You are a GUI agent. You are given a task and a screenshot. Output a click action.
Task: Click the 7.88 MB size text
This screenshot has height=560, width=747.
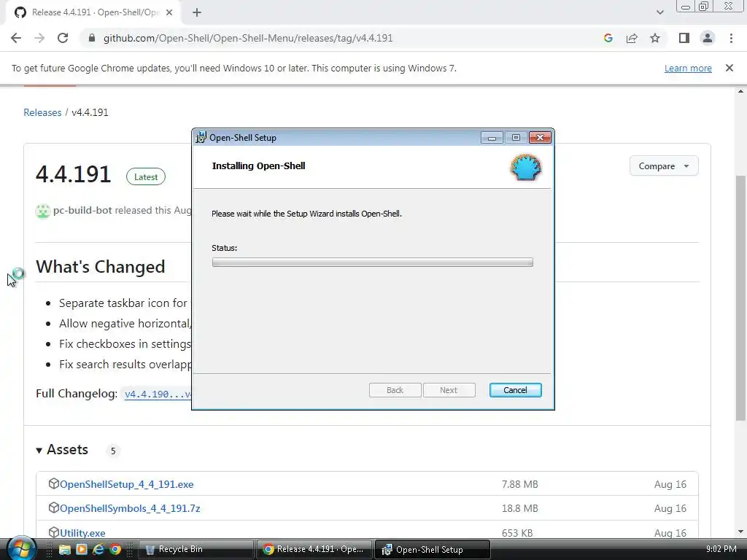coord(519,484)
